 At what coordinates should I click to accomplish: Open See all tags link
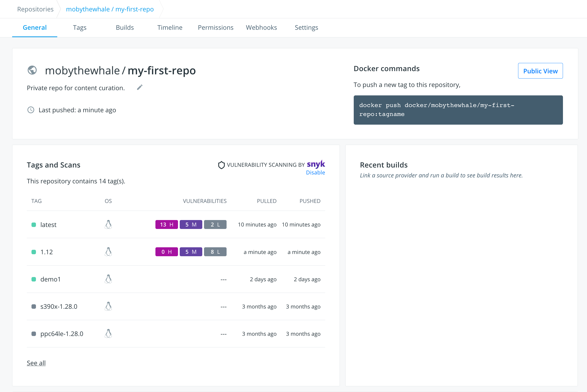pyautogui.click(x=36, y=363)
